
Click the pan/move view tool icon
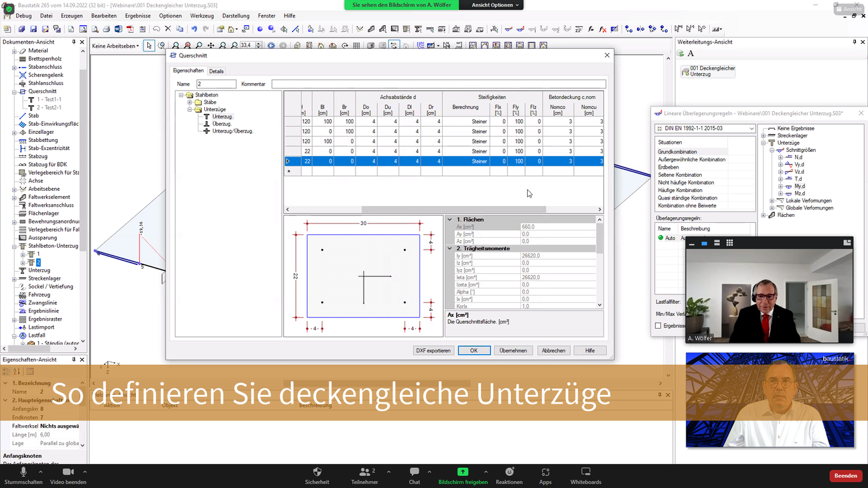pyautogui.click(x=211, y=46)
